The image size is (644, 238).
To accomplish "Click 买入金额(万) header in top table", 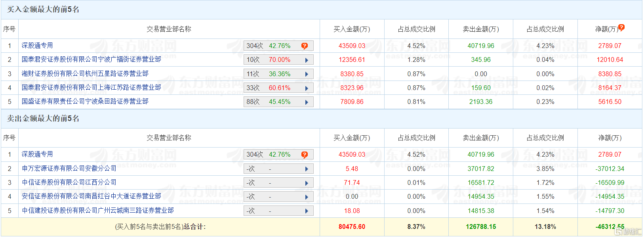I will pos(352,29).
